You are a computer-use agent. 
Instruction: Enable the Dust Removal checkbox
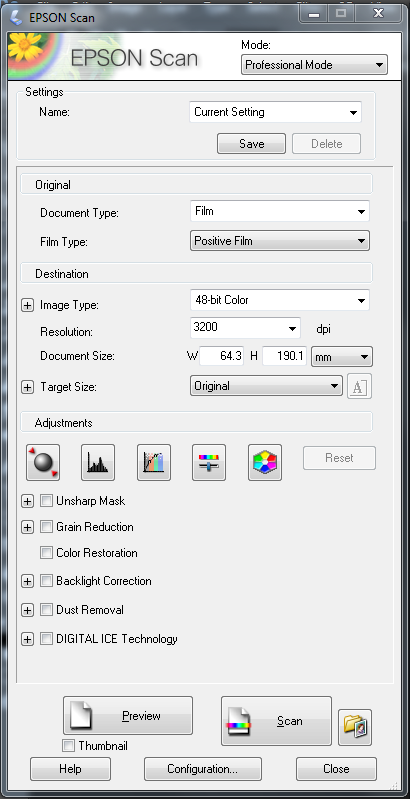pyautogui.click(x=46, y=609)
